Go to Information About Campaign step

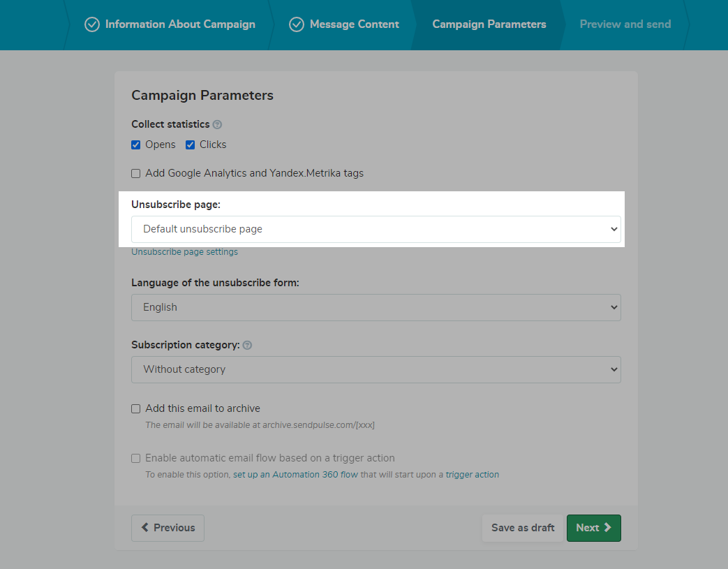[x=180, y=24]
